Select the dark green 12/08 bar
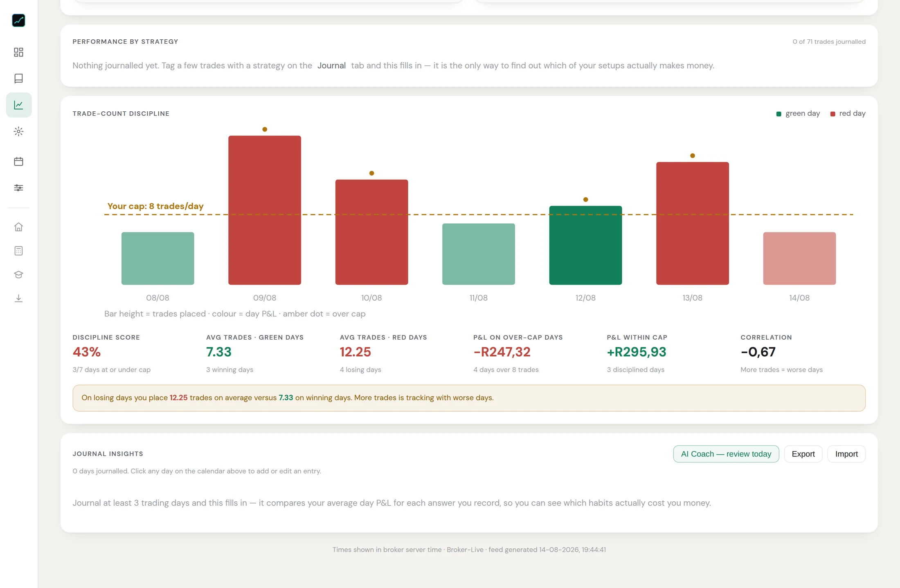The image size is (900, 588). (585, 245)
